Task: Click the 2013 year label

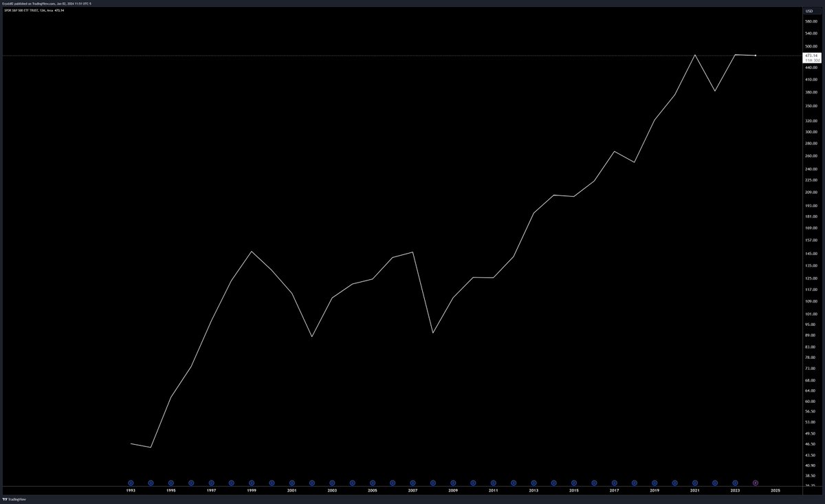Action: tap(533, 490)
